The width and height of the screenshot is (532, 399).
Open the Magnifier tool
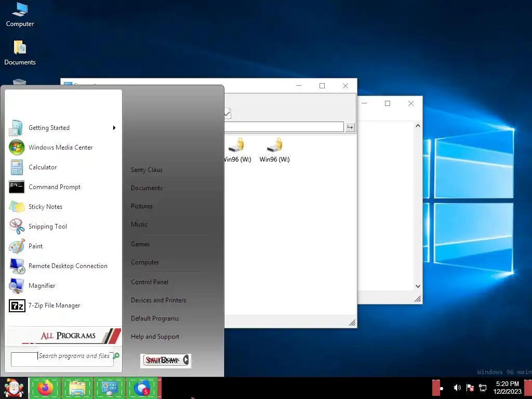pos(63,286)
